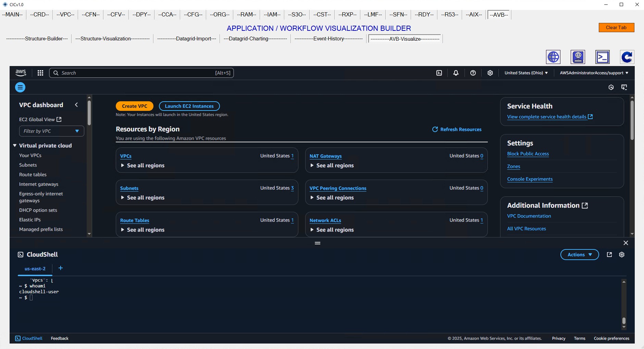Collapse the VPC dashboard sidebar
This screenshot has height=349, width=644.
click(76, 105)
